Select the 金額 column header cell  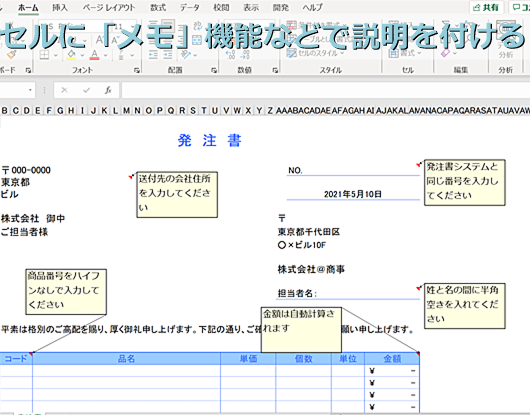(x=392, y=359)
